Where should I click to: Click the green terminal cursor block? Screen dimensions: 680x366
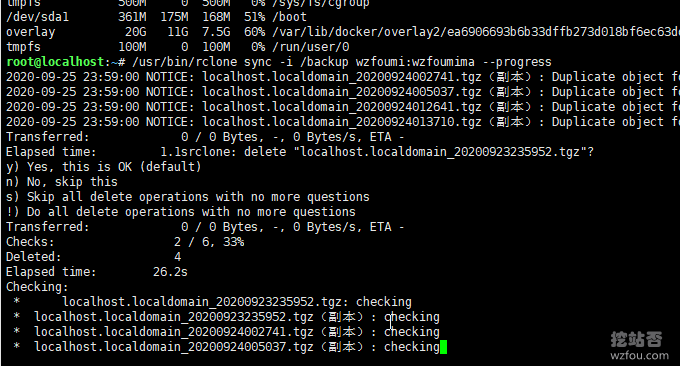point(443,347)
